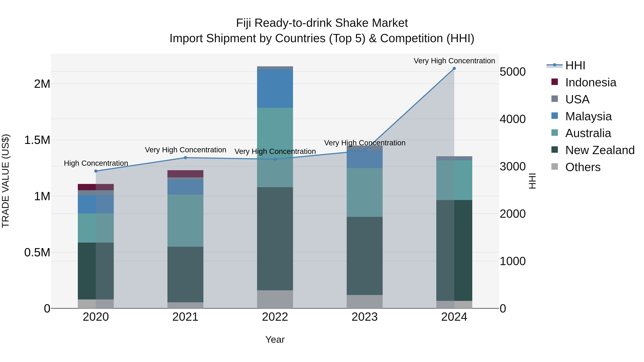Screen dimensions: 644x362
Task: Click the 'High Concentration' annotation for 2020
Action: [x=96, y=163]
